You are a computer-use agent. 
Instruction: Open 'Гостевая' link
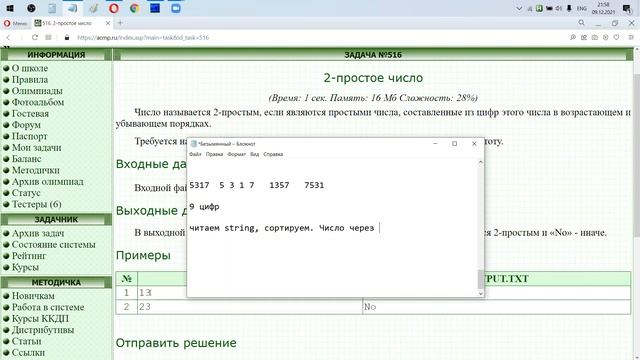30,113
